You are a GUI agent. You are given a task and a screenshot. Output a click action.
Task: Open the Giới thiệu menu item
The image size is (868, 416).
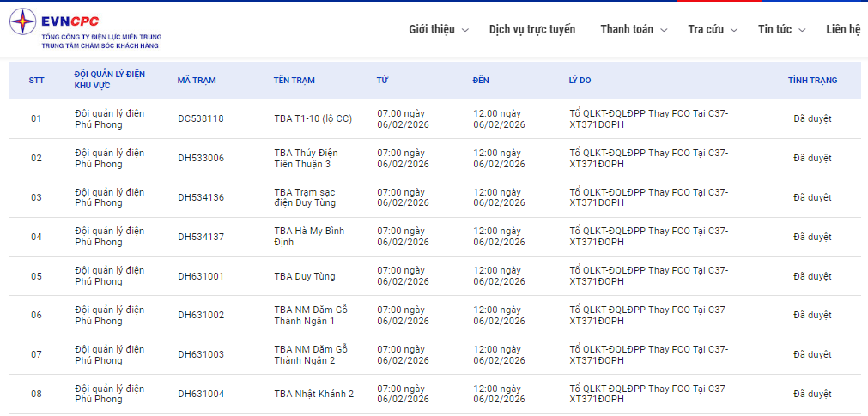[x=432, y=29]
